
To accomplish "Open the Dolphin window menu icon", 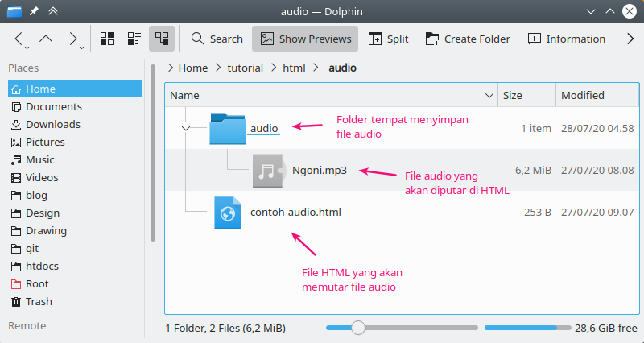I will (x=14, y=11).
